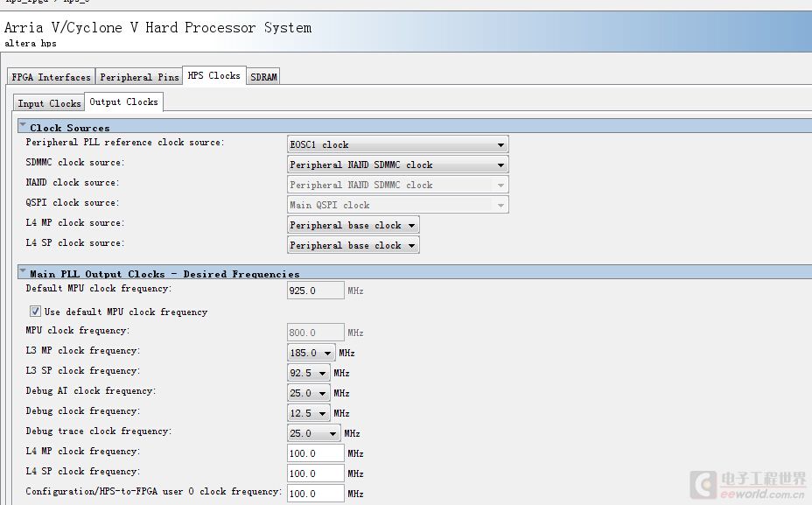The image size is (812, 505).
Task: Open the SDMMC clock source dropdown
Action: 398,165
